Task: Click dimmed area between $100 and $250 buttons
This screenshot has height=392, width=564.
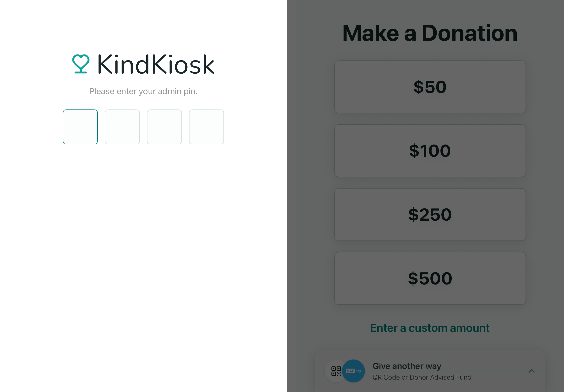Action: tap(430, 182)
